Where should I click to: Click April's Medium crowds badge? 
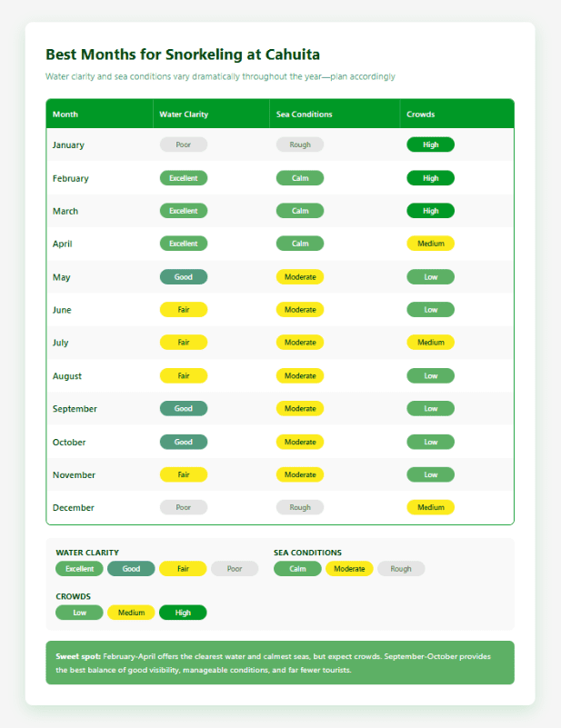click(431, 244)
